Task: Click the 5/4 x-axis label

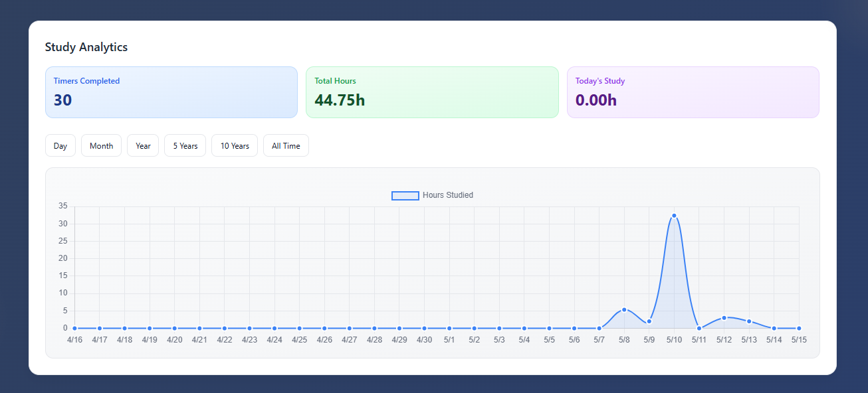Action: pyautogui.click(x=524, y=340)
